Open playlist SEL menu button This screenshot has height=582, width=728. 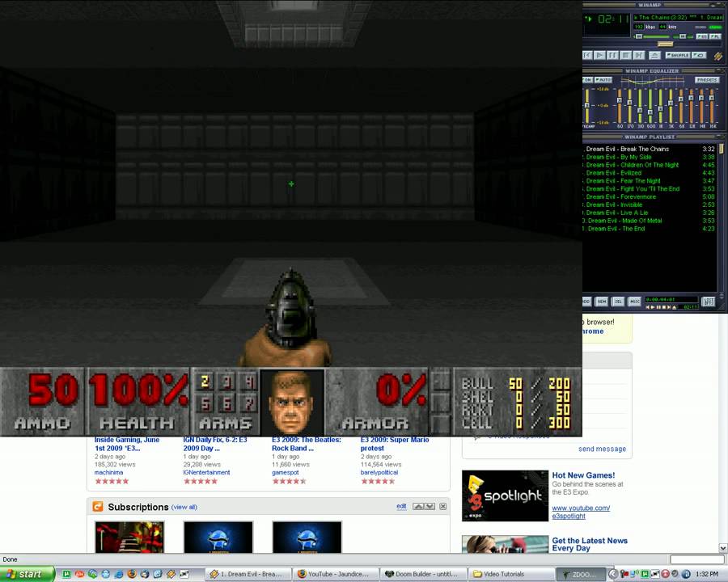point(618,302)
